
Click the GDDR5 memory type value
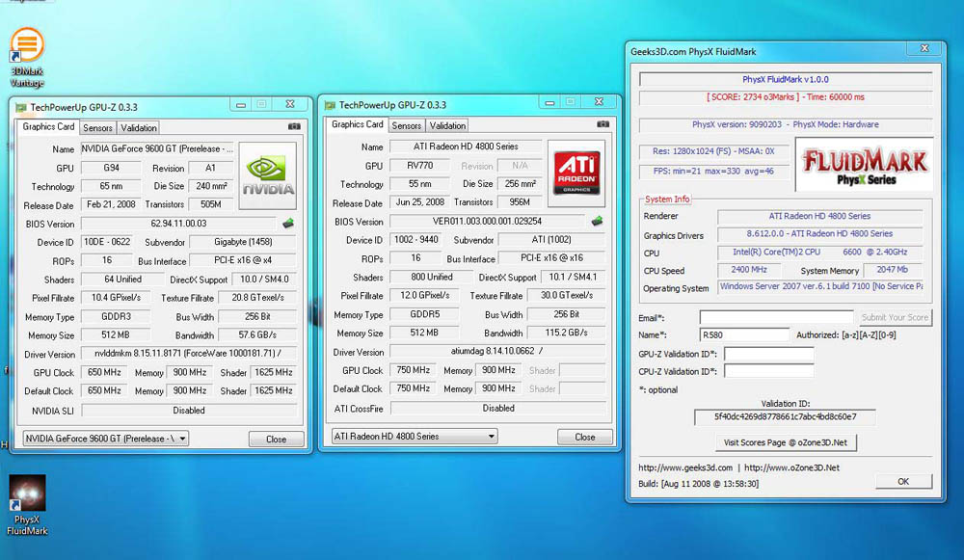425,313
